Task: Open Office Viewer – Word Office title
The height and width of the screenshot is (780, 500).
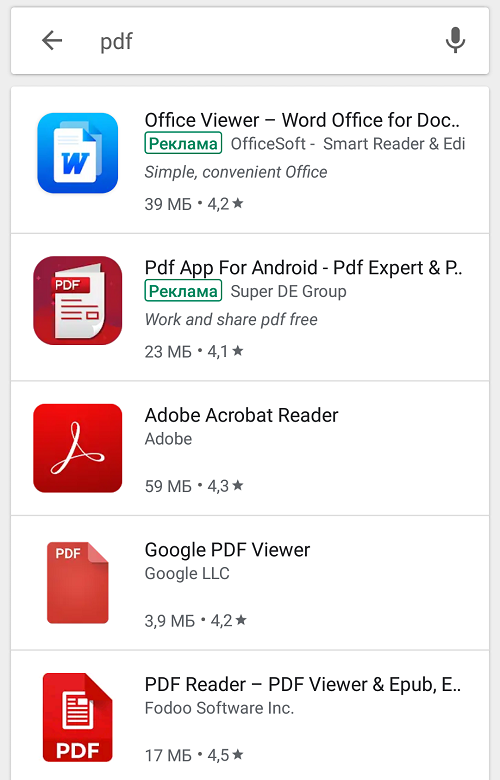Action: (302, 120)
